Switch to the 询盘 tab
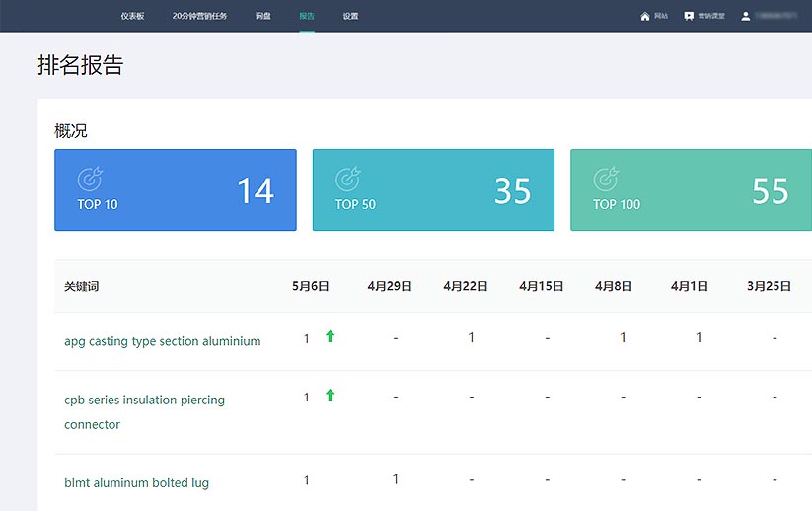The width and height of the screenshot is (812, 511). (x=262, y=16)
